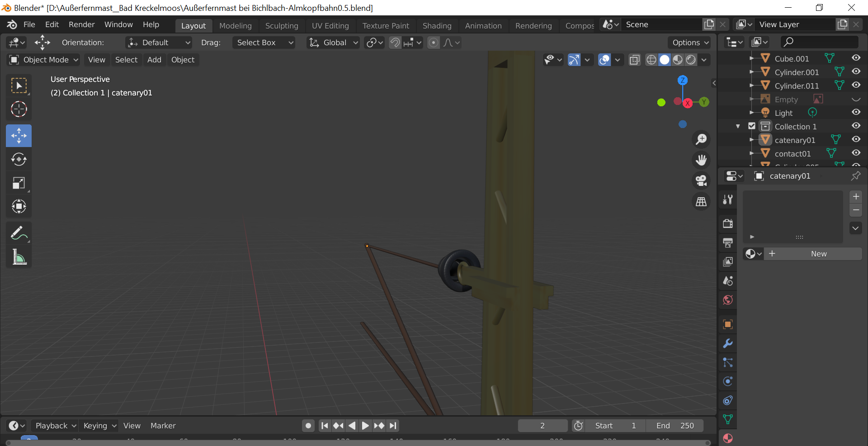Click the Z axis on navigation gizmo
Screen dimensions: 868x446
coord(683,80)
